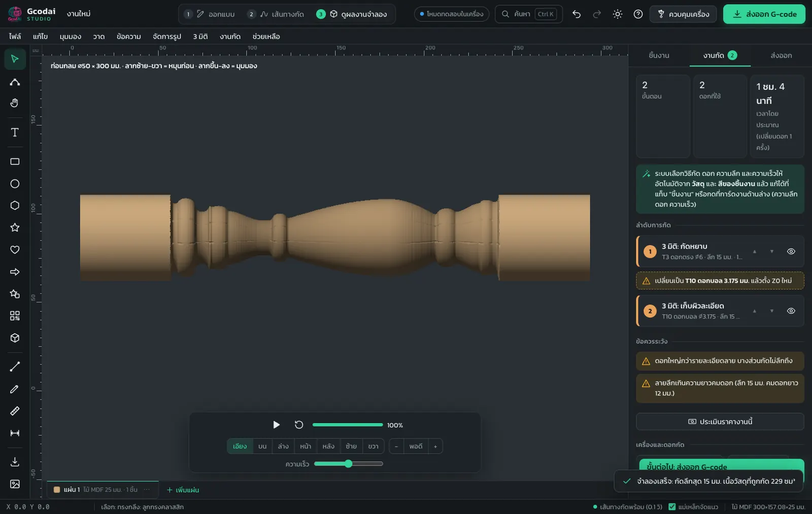Open the import image tool
Viewport: 812px width, 514px height.
15,484
